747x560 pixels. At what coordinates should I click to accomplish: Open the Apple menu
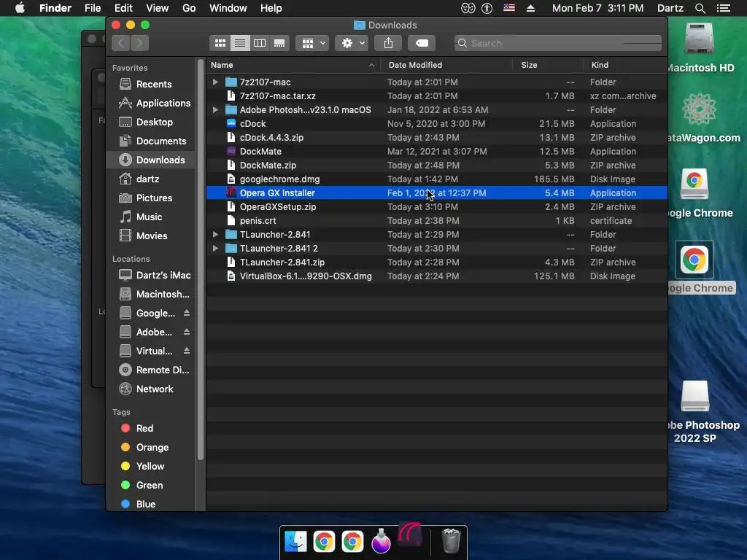tap(20, 8)
